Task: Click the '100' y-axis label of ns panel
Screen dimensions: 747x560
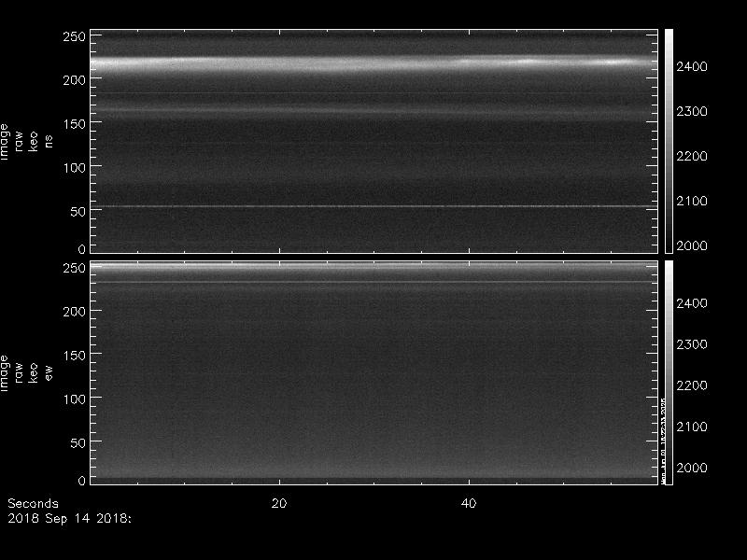Action: coord(75,168)
